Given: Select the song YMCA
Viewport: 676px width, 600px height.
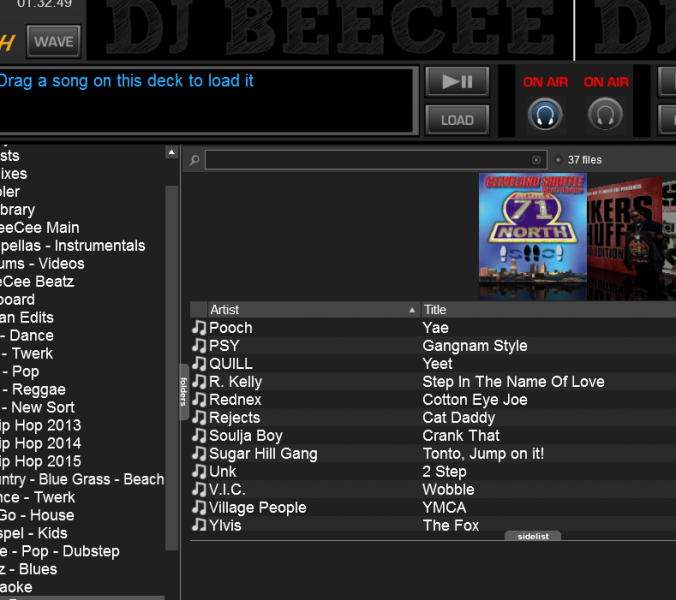Looking at the screenshot, I should (x=444, y=507).
